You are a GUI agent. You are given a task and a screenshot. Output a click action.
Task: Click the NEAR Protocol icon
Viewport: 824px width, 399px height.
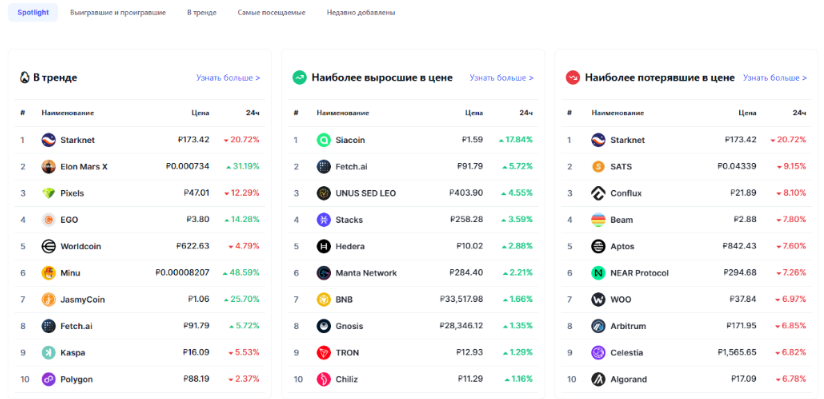tap(598, 273)
